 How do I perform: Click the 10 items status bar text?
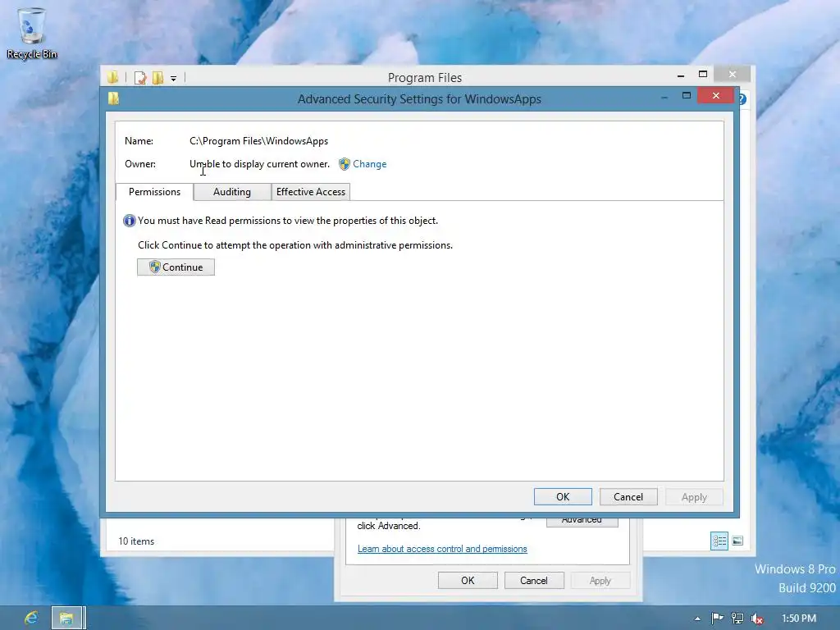point(136,541)
